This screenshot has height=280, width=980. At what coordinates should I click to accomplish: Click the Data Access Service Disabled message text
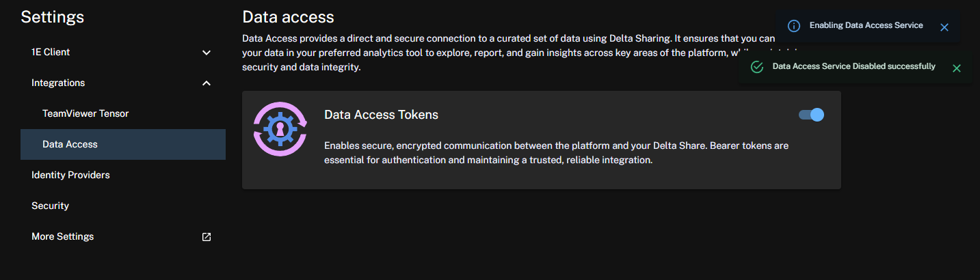coord(853,66)
